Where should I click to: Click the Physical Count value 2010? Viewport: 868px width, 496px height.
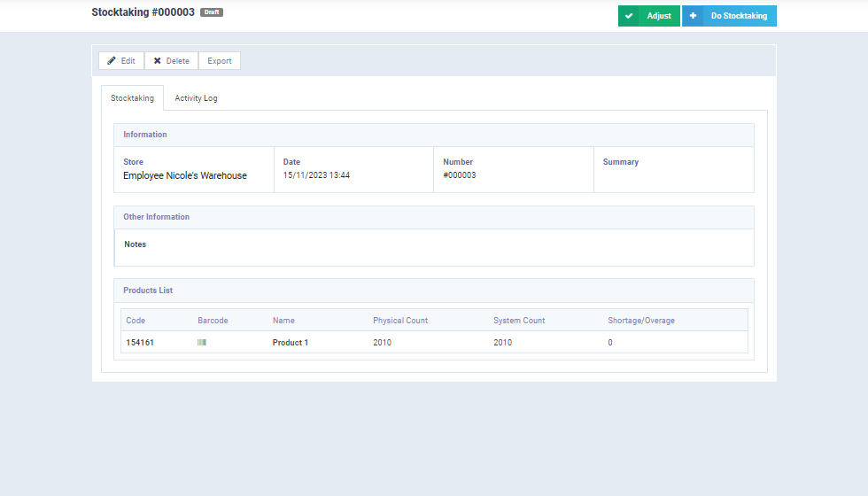(382, 343)
